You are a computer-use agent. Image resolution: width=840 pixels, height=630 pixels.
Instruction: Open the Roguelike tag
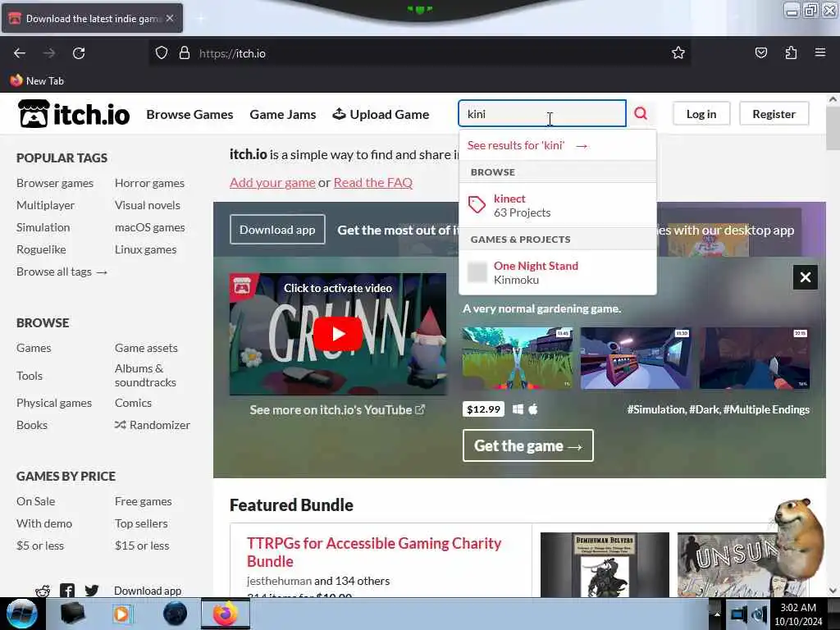pyautogui.click(x=41, y=249)
